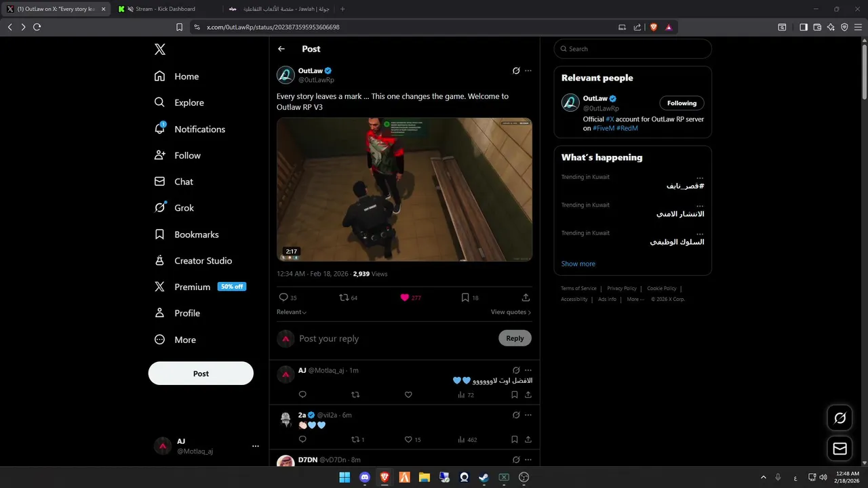Go back with the Post arrow

click(x=281, y=49)
